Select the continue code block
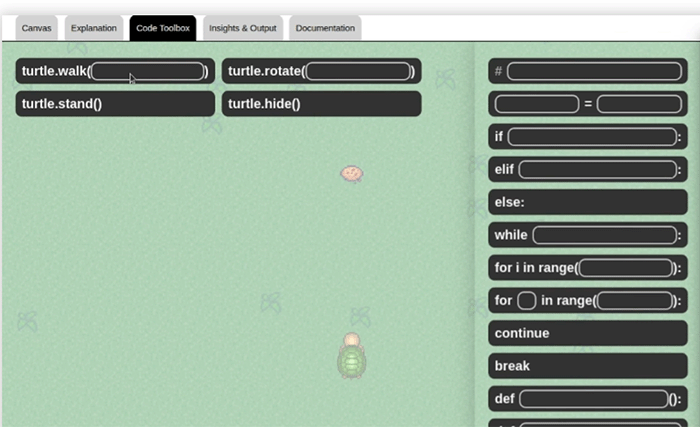Screen dimensions: 700x427 pos(587,333)
